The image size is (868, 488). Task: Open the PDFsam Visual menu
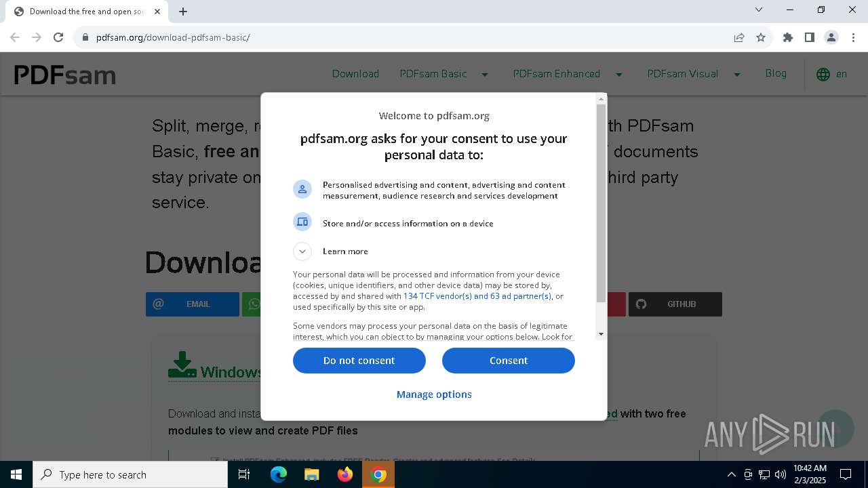click(x=683, y=74)
